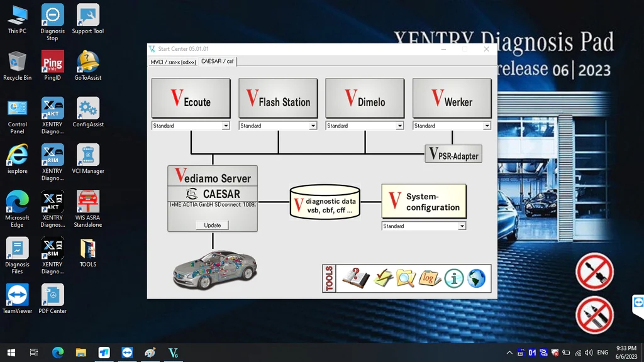Open the checklist notepad tool icon
This screenshot has height=362, width=644.
point(383,278)
